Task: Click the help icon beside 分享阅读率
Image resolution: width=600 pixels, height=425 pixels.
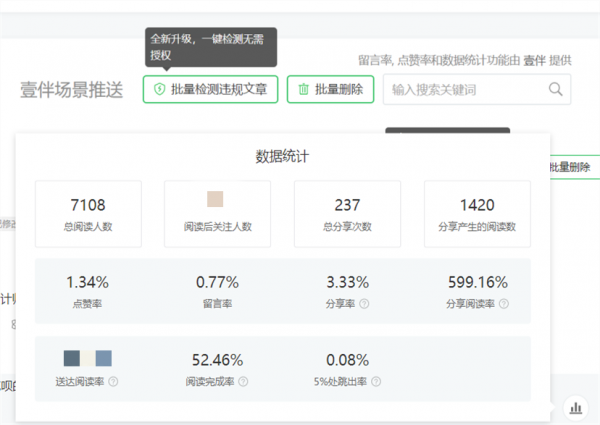Action: click(504, 304)
